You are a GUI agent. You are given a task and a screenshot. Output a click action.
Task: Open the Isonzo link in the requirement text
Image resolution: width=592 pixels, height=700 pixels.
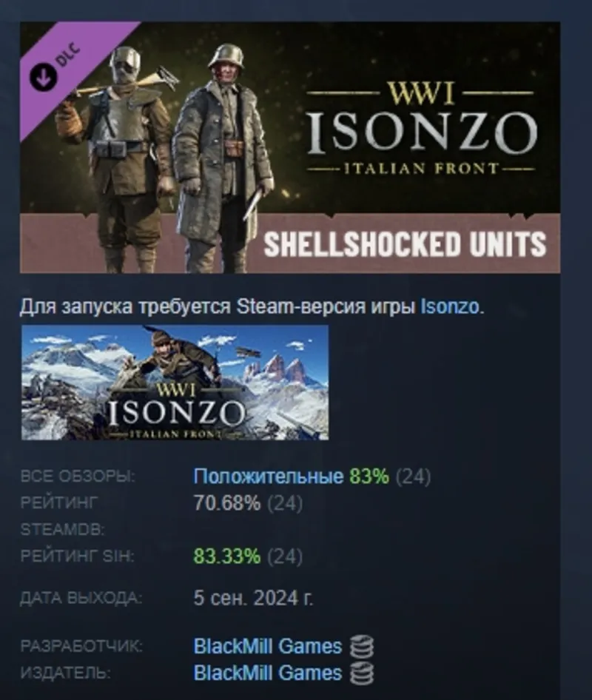450,307
